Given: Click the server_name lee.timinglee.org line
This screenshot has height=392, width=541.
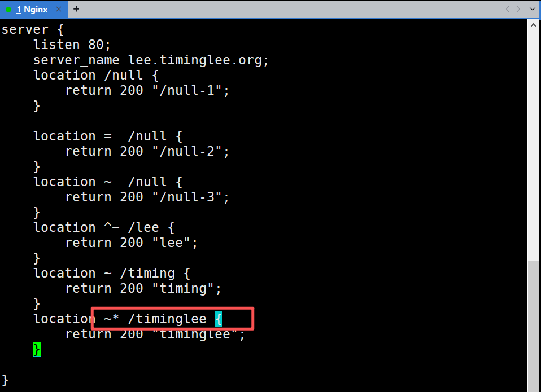Looking at the screenshot, I should pos(151,60).
